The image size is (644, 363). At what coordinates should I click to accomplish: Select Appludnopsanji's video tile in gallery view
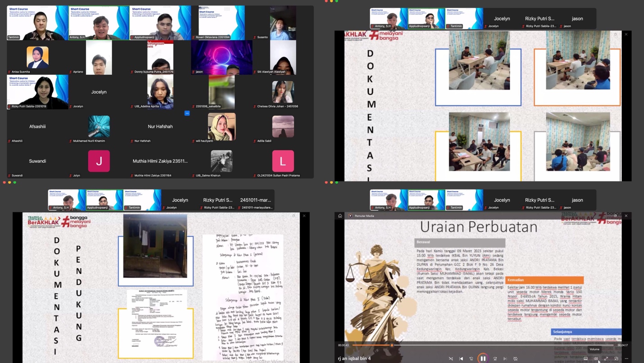160,23
